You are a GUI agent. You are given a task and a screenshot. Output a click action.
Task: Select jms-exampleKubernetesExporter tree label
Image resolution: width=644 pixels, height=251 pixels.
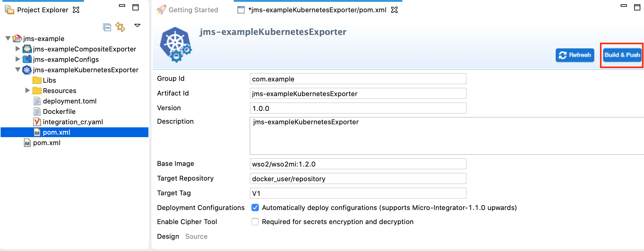tap(86, 70)
